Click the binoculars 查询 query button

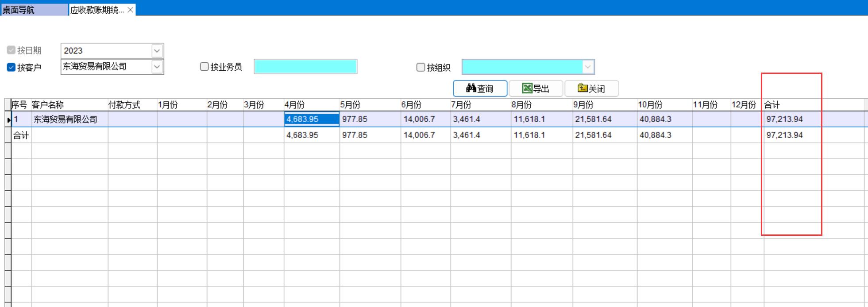(480, 88)
